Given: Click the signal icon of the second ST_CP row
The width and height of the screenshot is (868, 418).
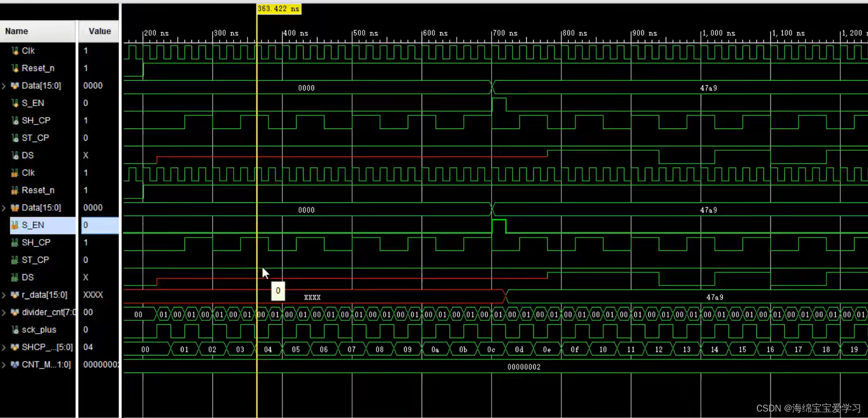Looking at the screenshot, I should tap(15, 260).
